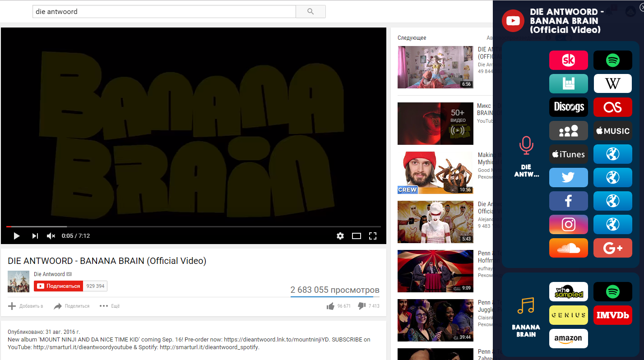Viewport: 644px width, 360px height.
Task: Click the globe website icon beside Twitter
Action: pyautogui.click(x=613, y=177)
